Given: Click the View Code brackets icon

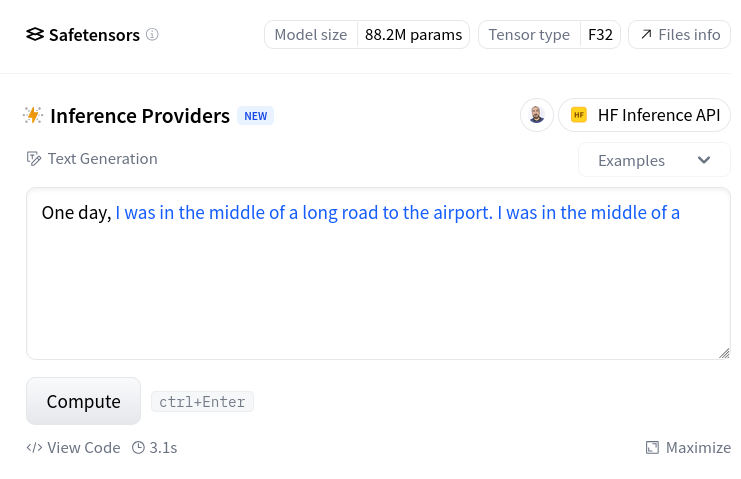Looking at the screenshot, I should tap(34, 448).
